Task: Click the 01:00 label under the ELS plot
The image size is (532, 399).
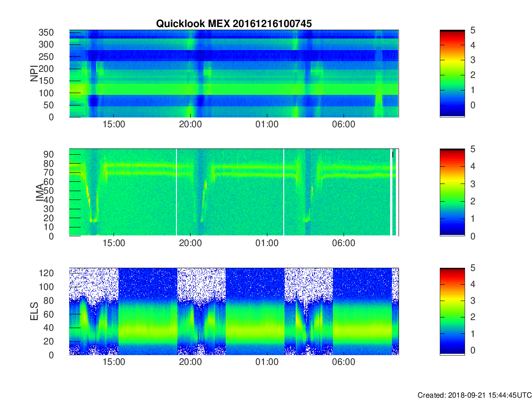Action: (x=267, y=362)
